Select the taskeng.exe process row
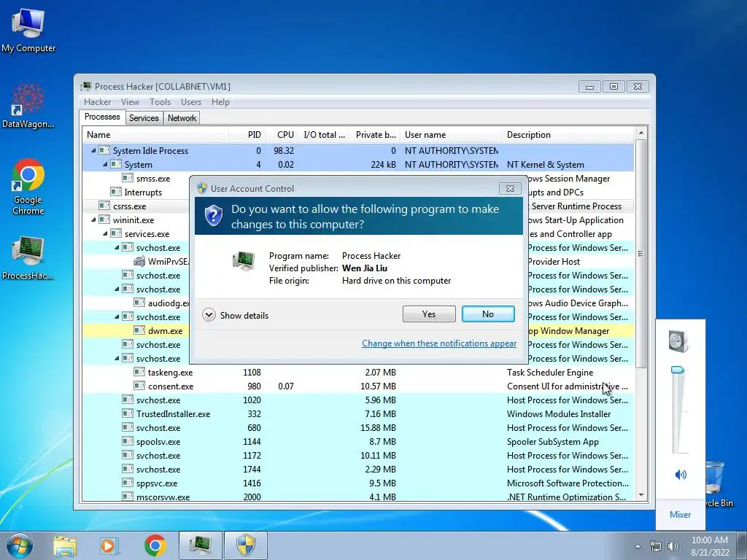This screenshot has height=560, width=747. pos(358,373)
